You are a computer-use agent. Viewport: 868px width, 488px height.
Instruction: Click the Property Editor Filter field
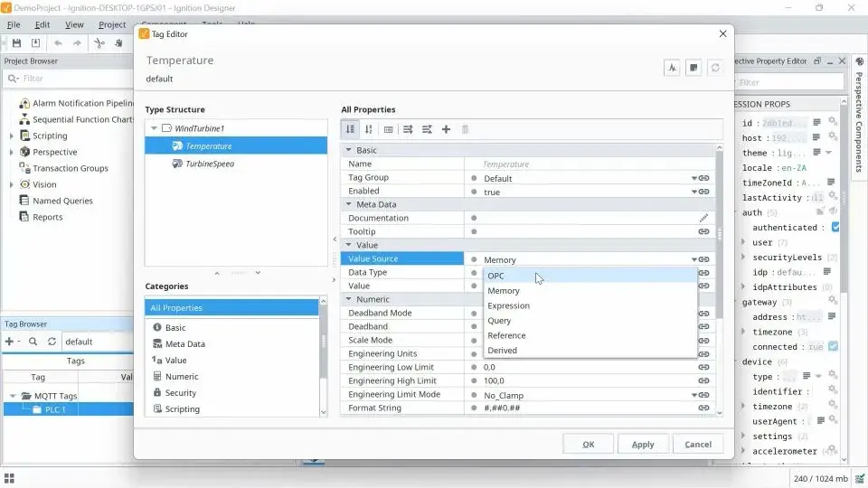[x=788, y=82]
